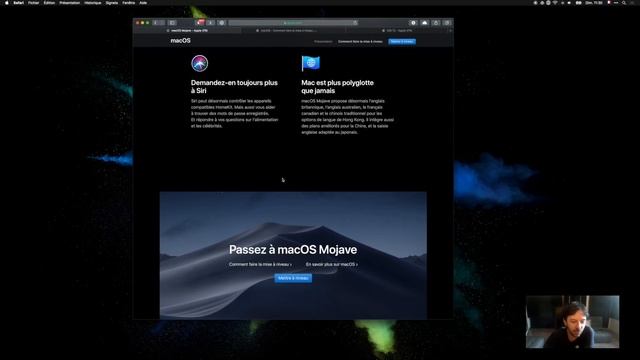Click the Safari address bar

pos(293,23)
